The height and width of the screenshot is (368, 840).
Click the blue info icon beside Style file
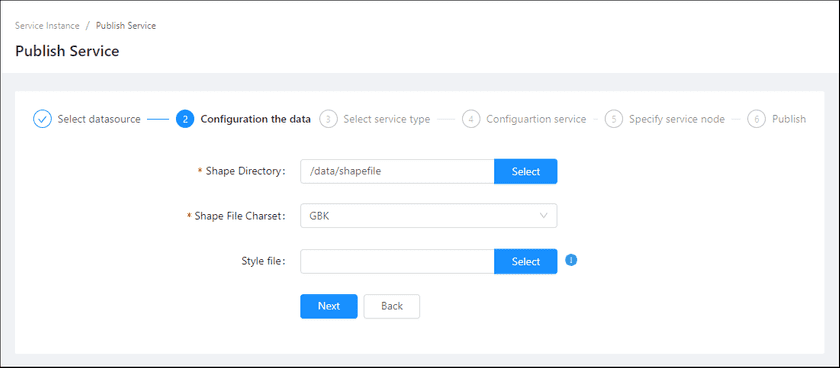tap(571, 260)
